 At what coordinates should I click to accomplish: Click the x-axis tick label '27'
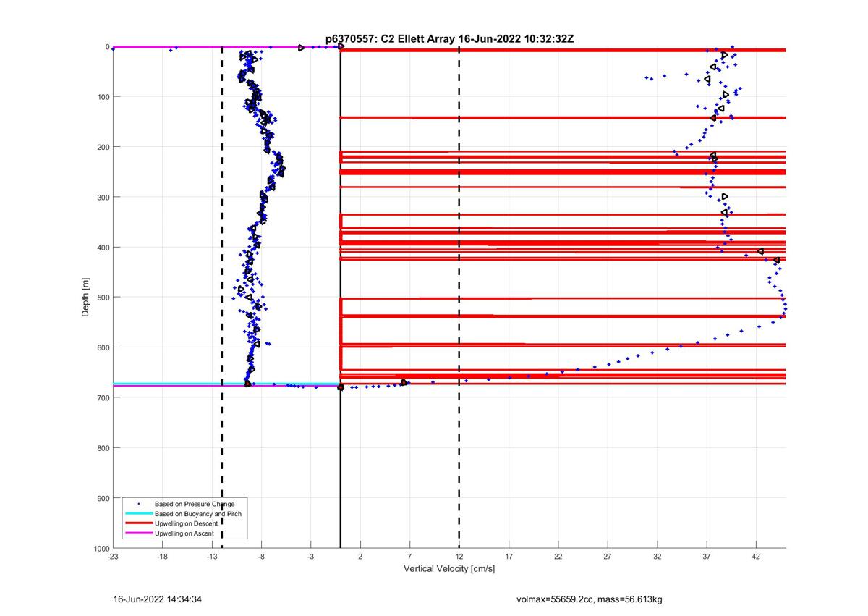click(608, 557)
